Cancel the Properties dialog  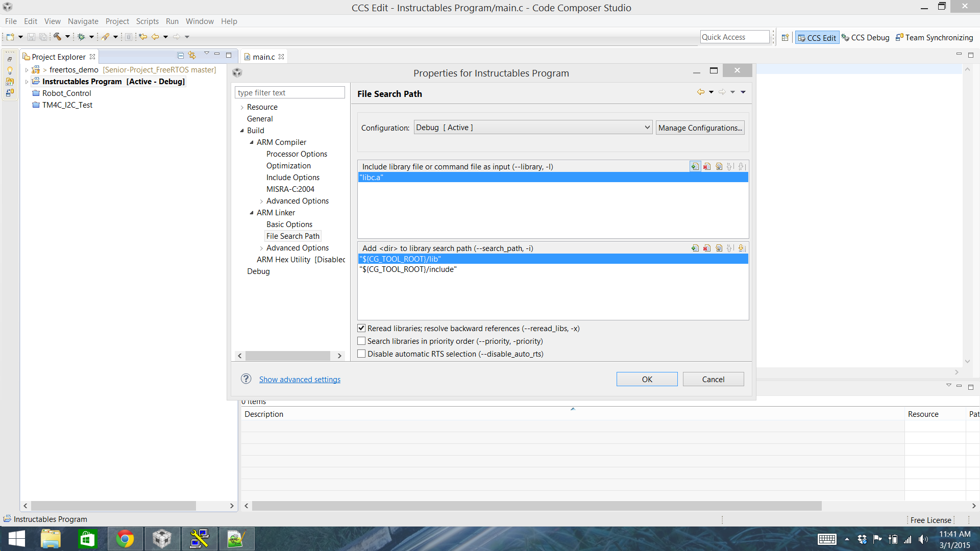[713, 379]
